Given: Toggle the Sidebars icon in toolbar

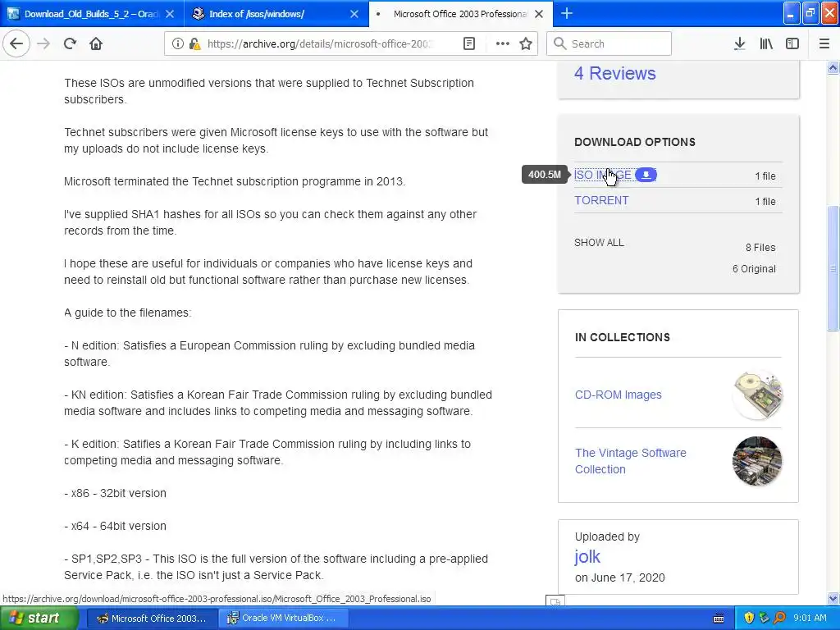Looking at the screenshot, I should 792,44.
